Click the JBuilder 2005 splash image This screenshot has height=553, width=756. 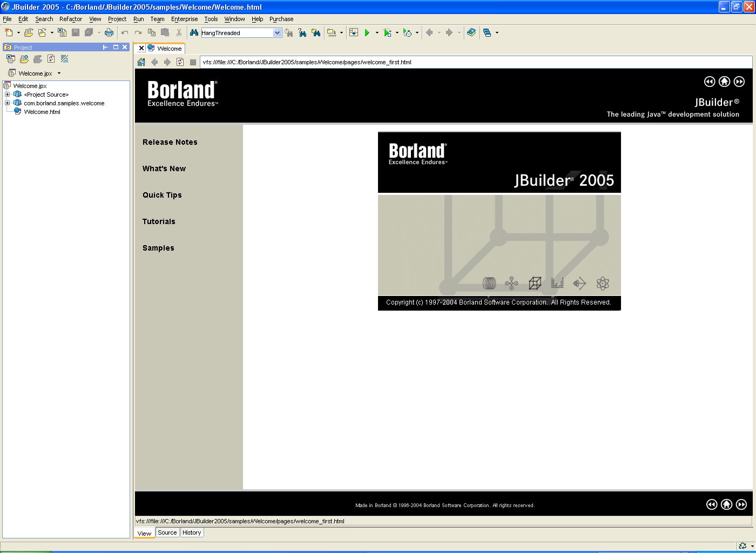[500, 221]
